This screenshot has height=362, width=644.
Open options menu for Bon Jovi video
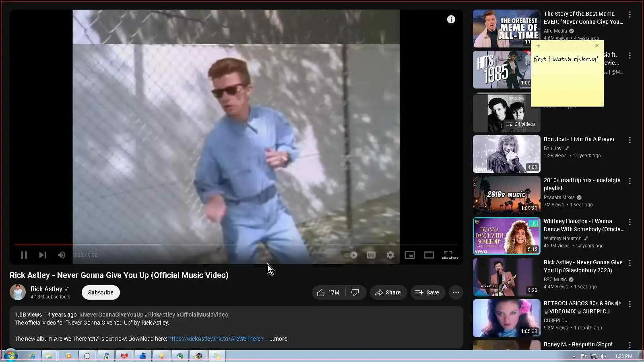point(630,140)
